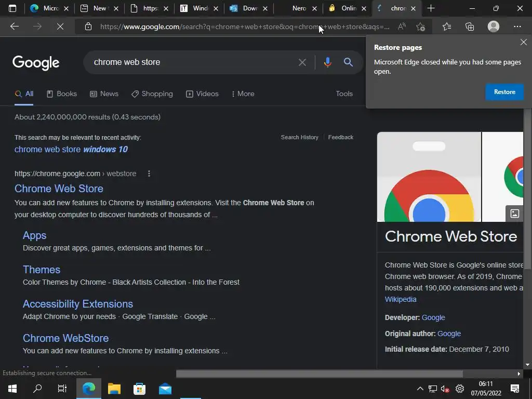The height and width of the screenshot is (399, 532).
Task: Open the Favorites list
Action: click(447, 26)
